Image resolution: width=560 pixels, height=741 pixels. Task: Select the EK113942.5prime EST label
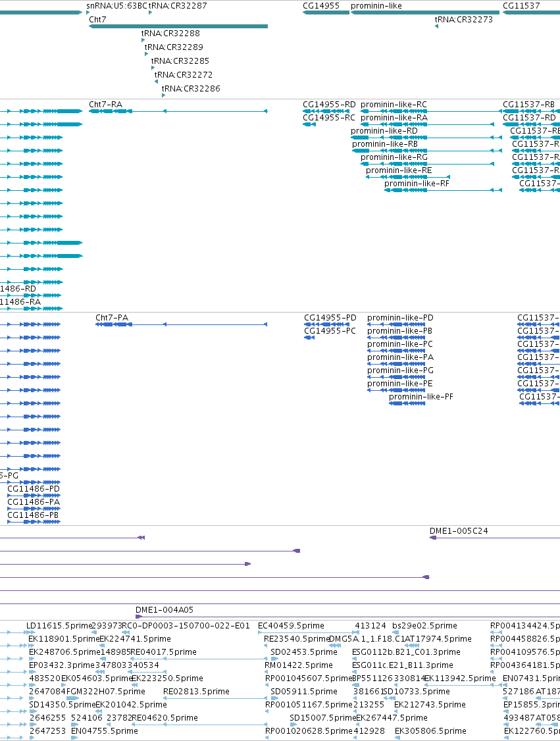point(460,678)
